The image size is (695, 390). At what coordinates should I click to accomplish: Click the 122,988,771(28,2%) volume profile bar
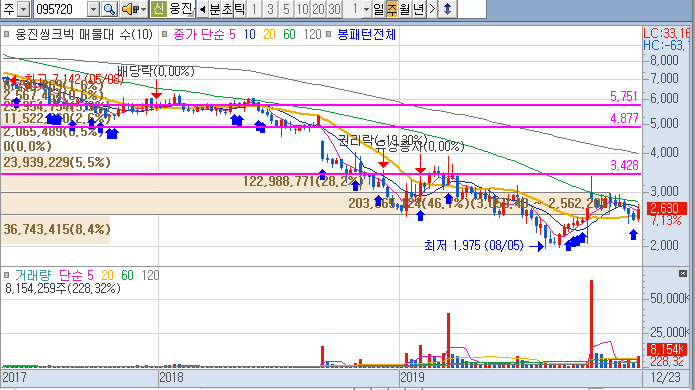(184, 183)
